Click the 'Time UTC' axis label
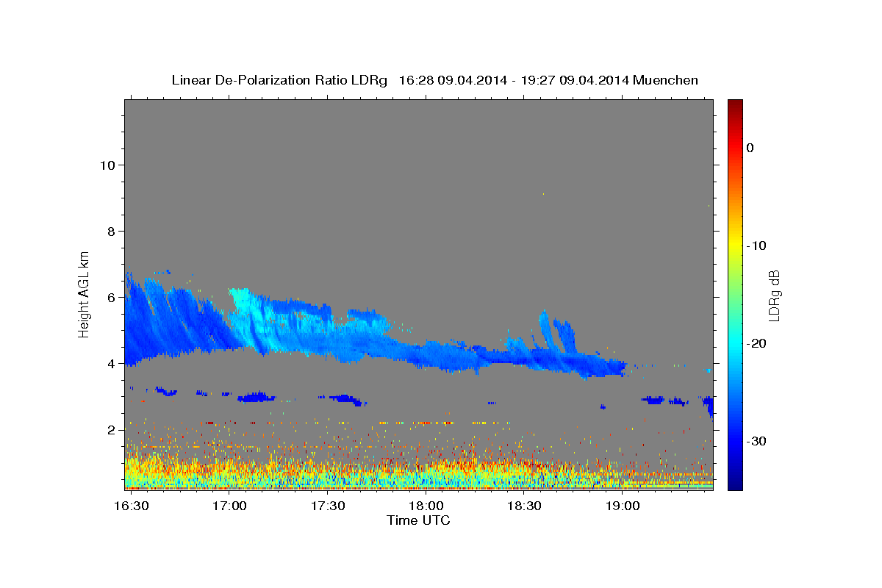The image size is (882, 588). [418, 520]
